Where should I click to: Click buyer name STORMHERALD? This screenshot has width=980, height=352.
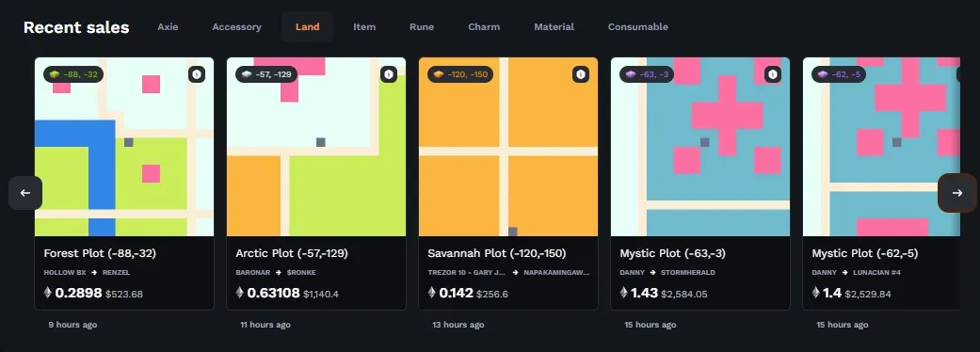click(688, 273)
